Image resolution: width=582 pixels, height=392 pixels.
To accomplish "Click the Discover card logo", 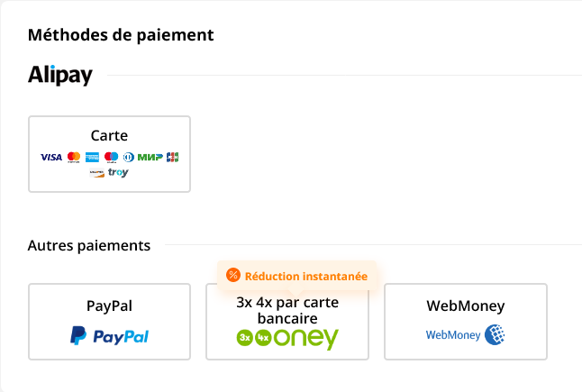I will (x=96, y=173).
